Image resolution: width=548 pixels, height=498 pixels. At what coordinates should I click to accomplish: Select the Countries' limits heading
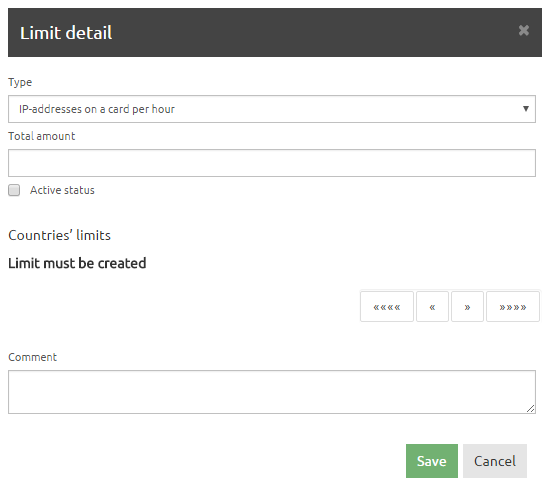(59, 235)
